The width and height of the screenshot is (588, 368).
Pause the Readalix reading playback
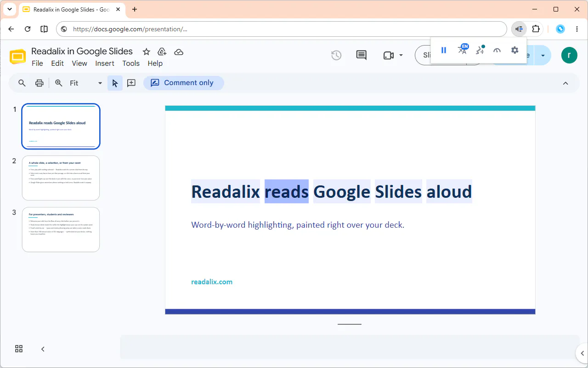[444, 50]
